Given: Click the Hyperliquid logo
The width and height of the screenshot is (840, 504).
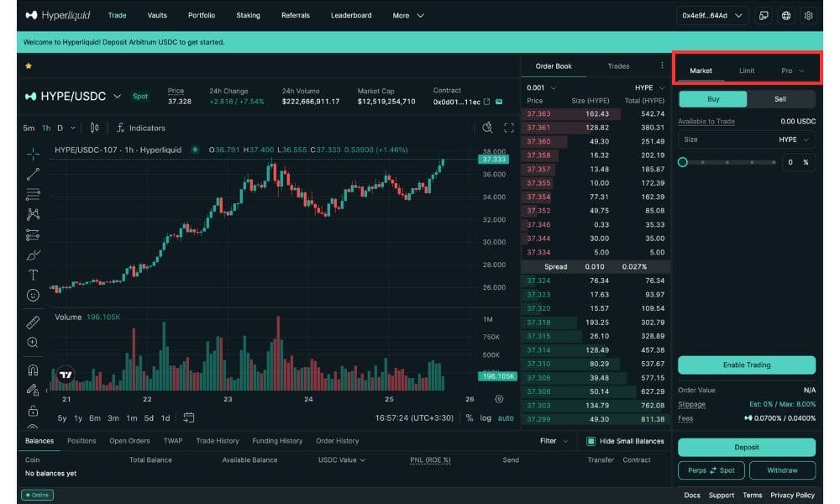Looking at the screenshot, I should 58,15.
